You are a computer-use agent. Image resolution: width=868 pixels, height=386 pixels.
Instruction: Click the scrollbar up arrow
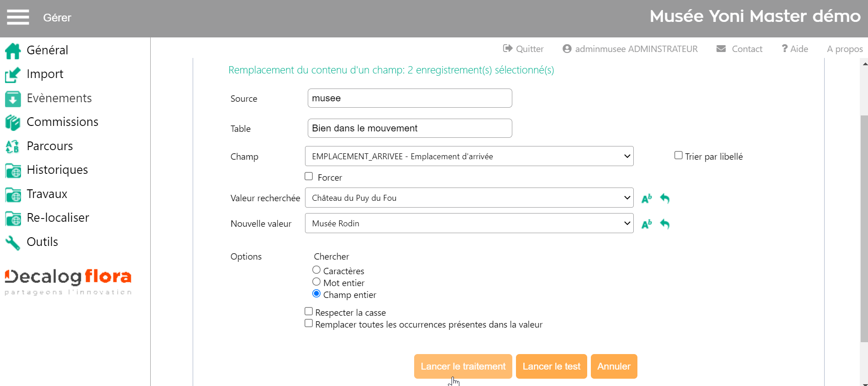pyautogui.click(x=864, y=64)
